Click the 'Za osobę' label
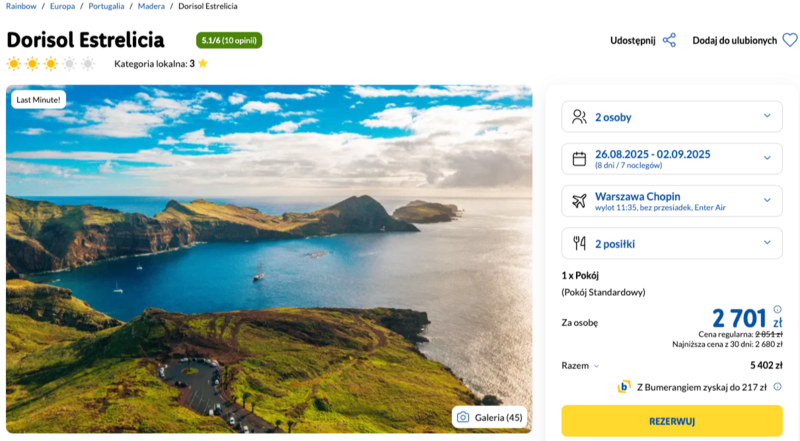This screenshot has height=441, width=800. pyautogui.click(x=580, y=323)
